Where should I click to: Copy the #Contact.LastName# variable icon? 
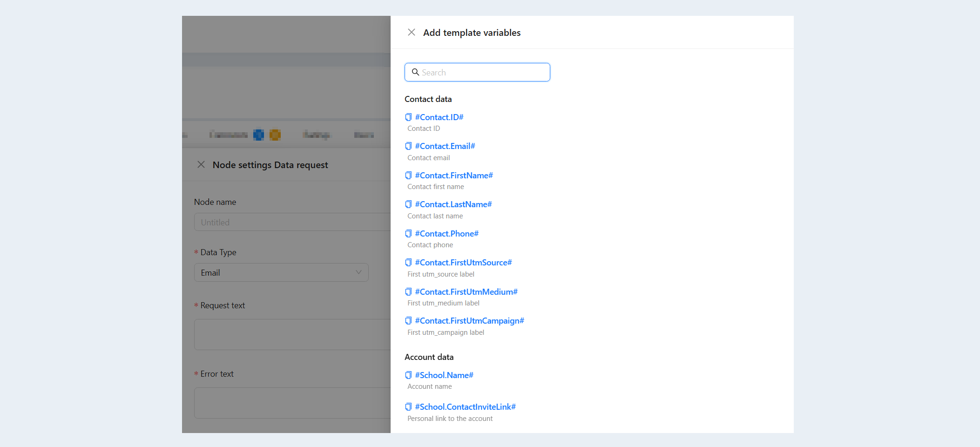408,204
